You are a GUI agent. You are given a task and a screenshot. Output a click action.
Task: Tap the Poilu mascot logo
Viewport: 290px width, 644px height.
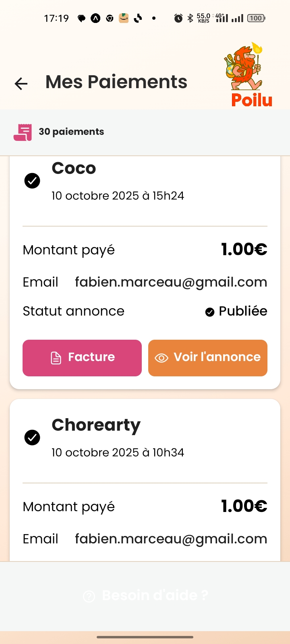click(x=247, y=74)
